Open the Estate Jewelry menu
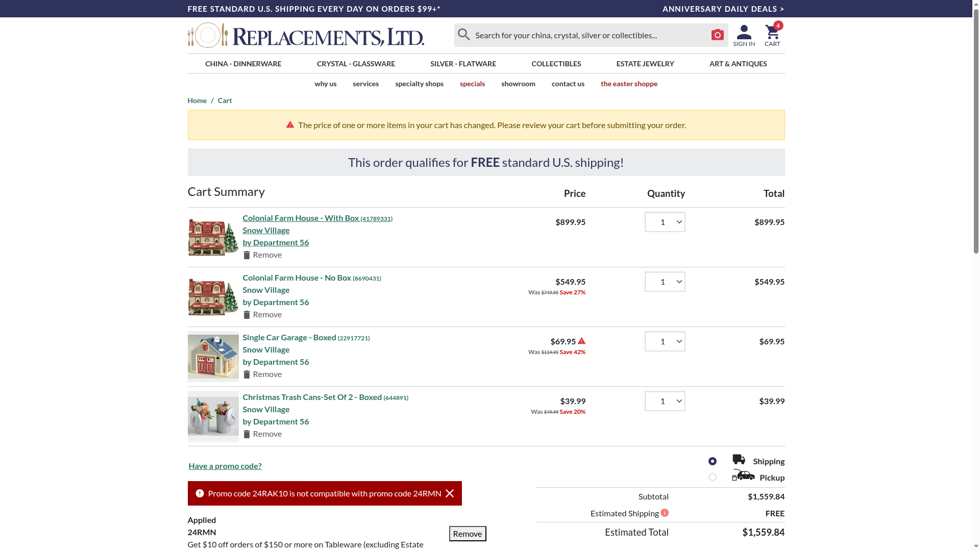This screenshot has height=551, width=980. point(645,64)
